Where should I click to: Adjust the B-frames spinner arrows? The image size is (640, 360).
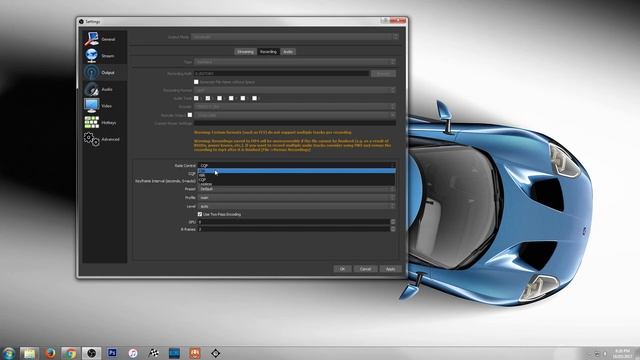[393, 229]
